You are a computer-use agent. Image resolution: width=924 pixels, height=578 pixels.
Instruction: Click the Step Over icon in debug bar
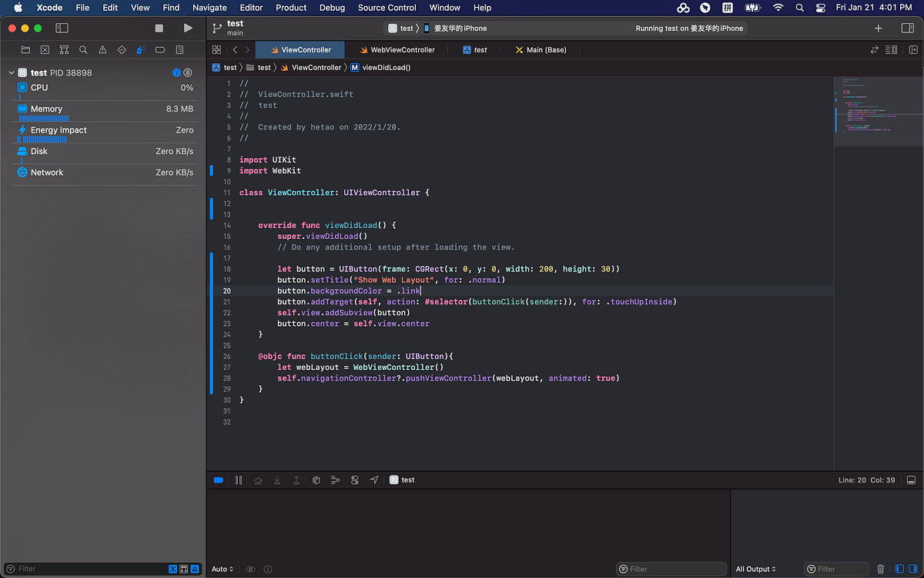pyautogui.click(x=258, y=479)
